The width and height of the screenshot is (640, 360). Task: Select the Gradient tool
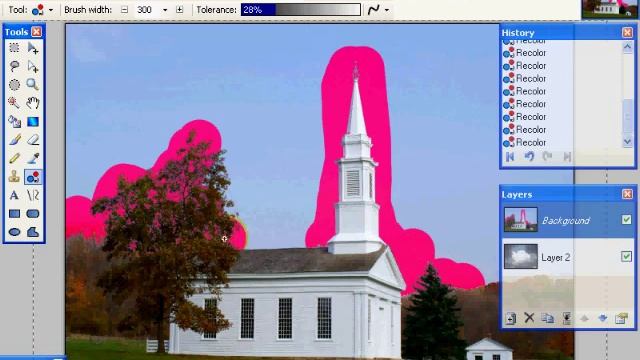[33, 122]
